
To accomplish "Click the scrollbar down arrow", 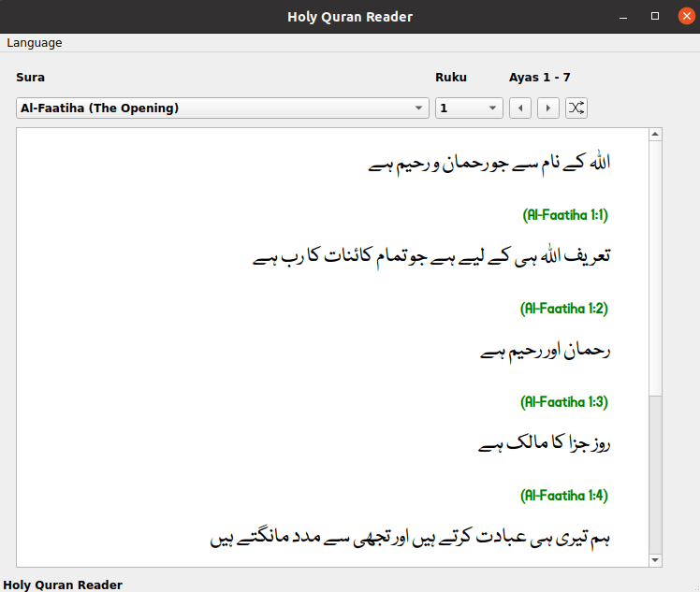I will 655,560.
